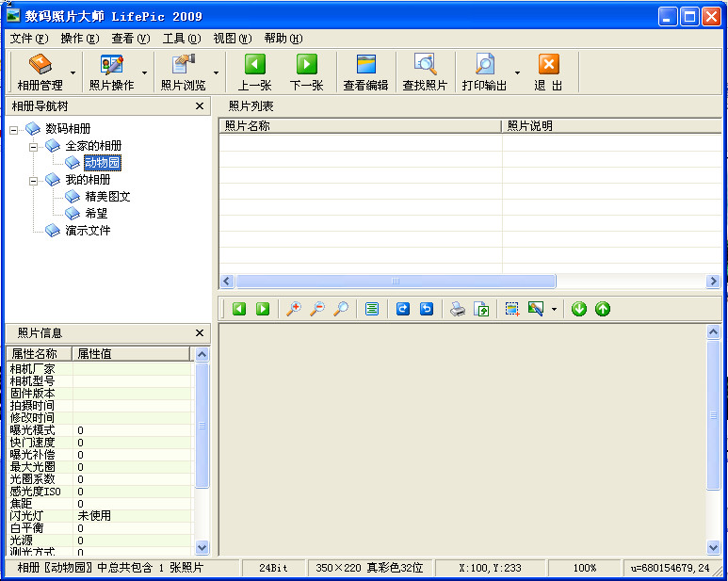Open dropdown arrow next to 照片浏览

click(216, 73)
